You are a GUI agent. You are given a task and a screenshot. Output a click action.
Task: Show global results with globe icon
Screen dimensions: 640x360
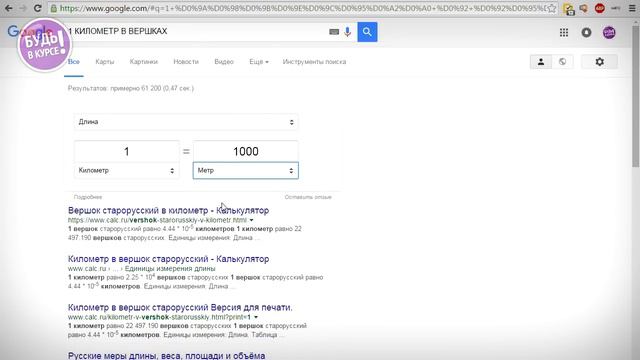click(x=562, y=62)
